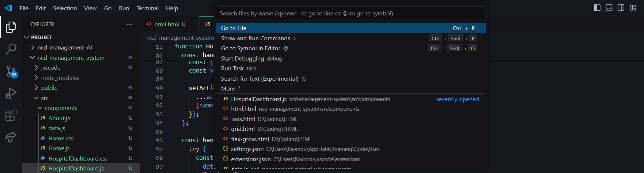Open the Extensions view
Viewport: 644px width, 173px height.
coord(11,115)
